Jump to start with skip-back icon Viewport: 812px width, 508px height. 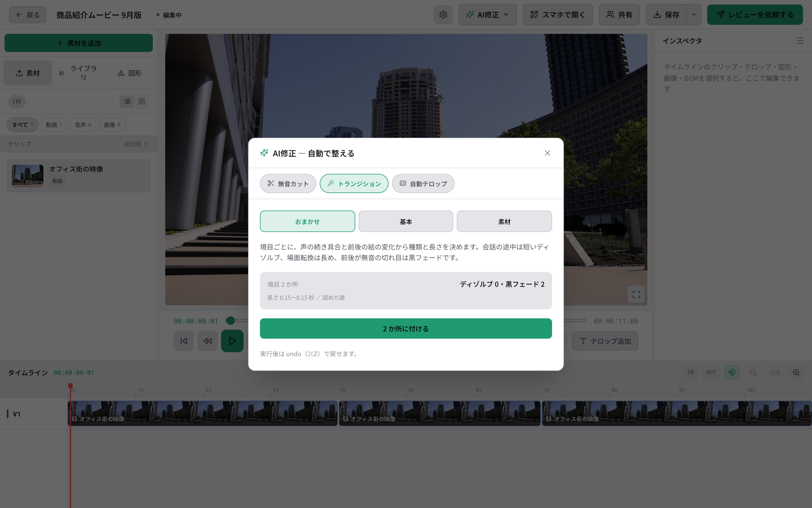(184, 341)
